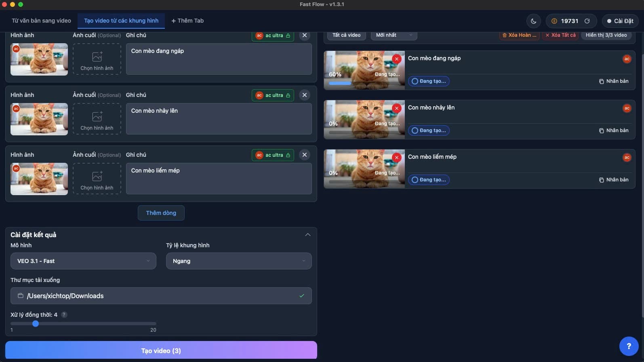The image size is (644, 362).
Task: Click account avatar on Con mèo đang ngáp video card
Action: pyautogui.click(x=627, y=59)
